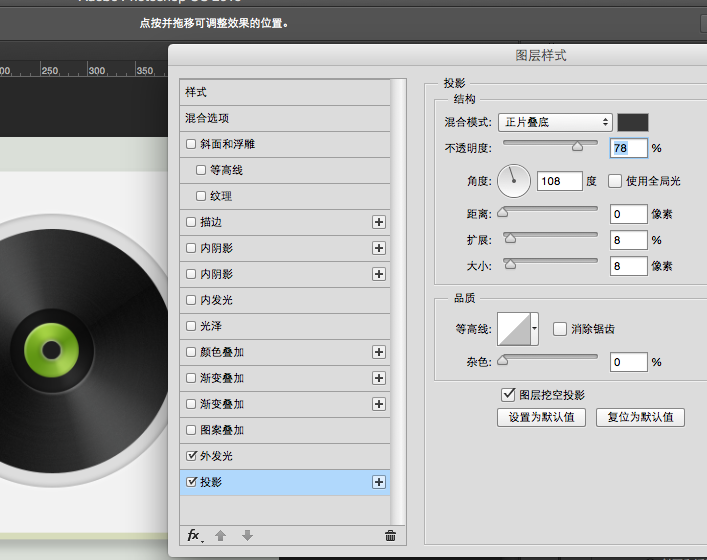Enable the 图案叠加 checkbox
Viewport: 707px width, 560px height.
191,430
